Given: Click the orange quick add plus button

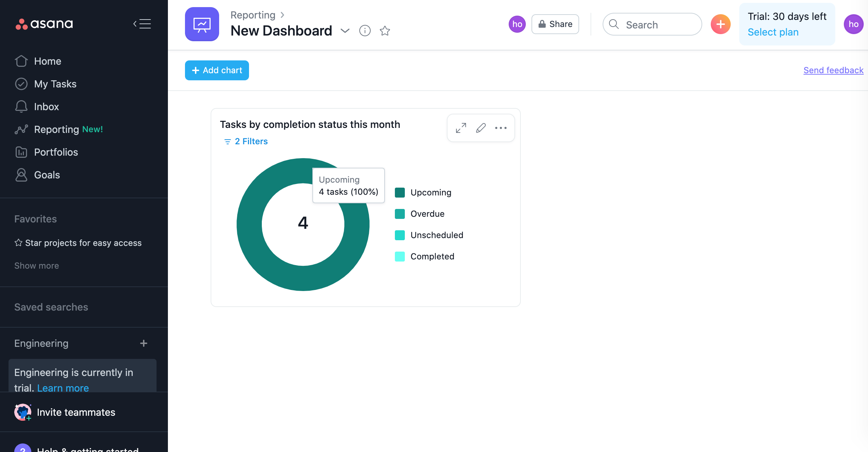Looking at the screenshot, I should tap(721, 24).
